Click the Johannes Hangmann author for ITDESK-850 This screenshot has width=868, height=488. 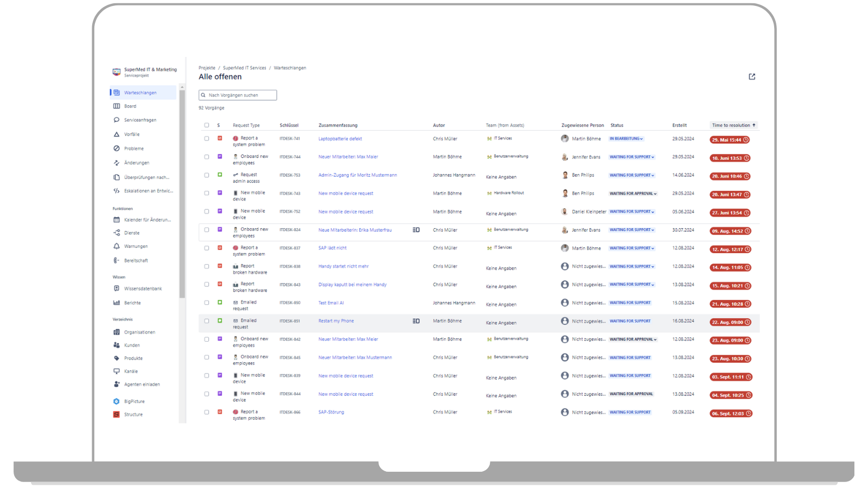(454, 303)
